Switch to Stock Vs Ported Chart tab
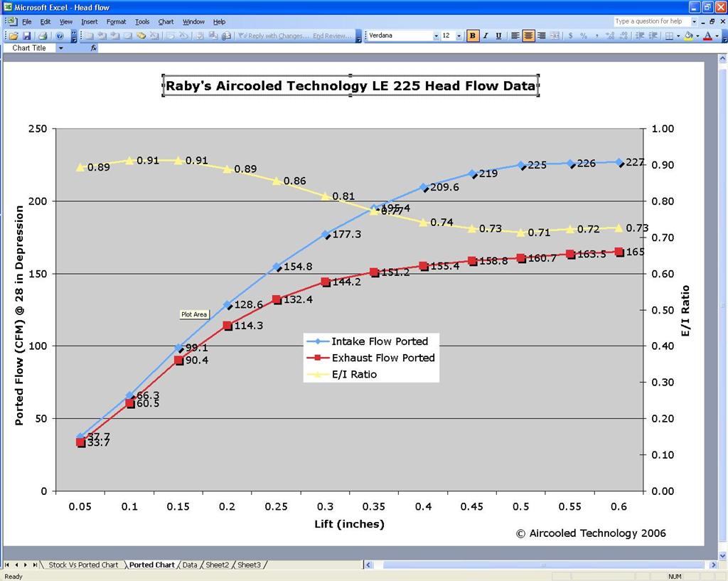This screenshot has height=581, width=728. coord(83,565)
